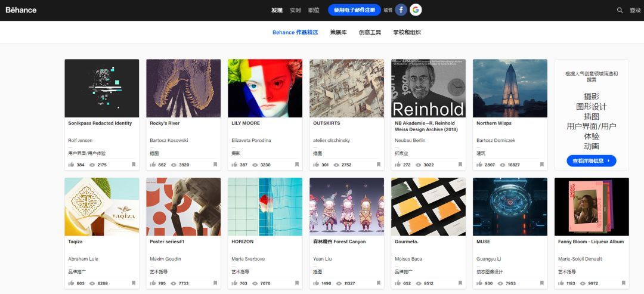This screenshot has width=644, height=294.
Task: Click the 动态图像设计 category under MUSE
Action: [x=490, y=272]
